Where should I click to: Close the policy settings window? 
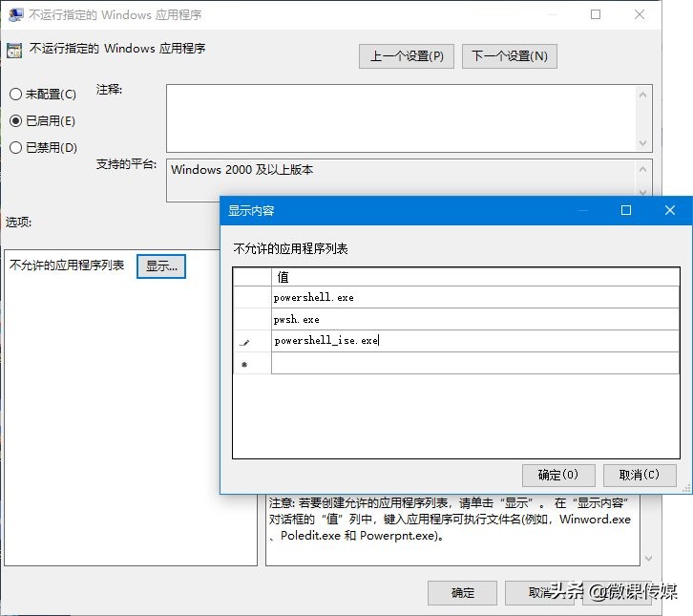pos(640,14)
